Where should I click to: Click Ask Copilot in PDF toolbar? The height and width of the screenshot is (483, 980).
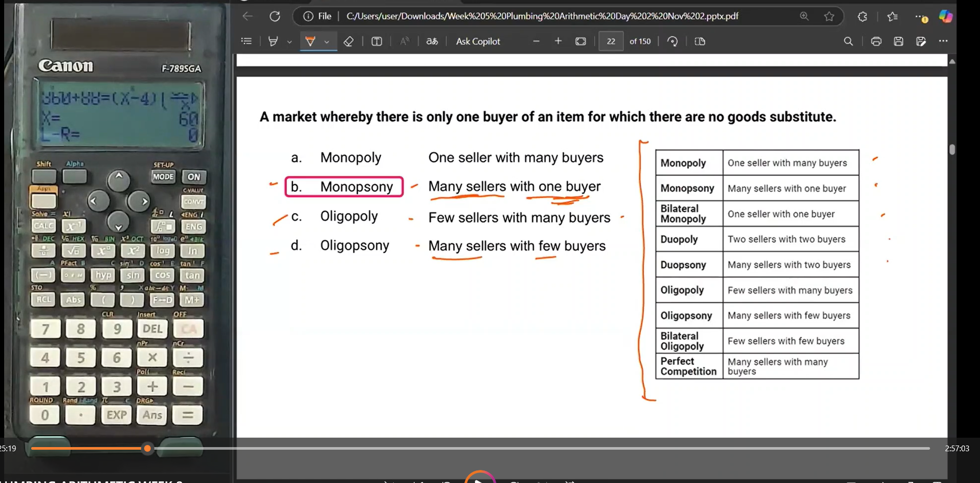point(478,41)
